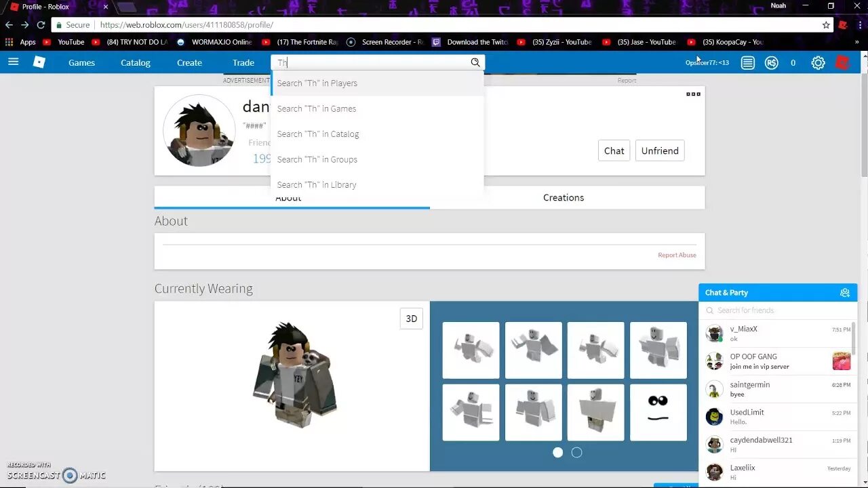Open the (35) Zyzii - YouTube bookmark
This screenshot has height=488, width=868.
pos(555,42)
